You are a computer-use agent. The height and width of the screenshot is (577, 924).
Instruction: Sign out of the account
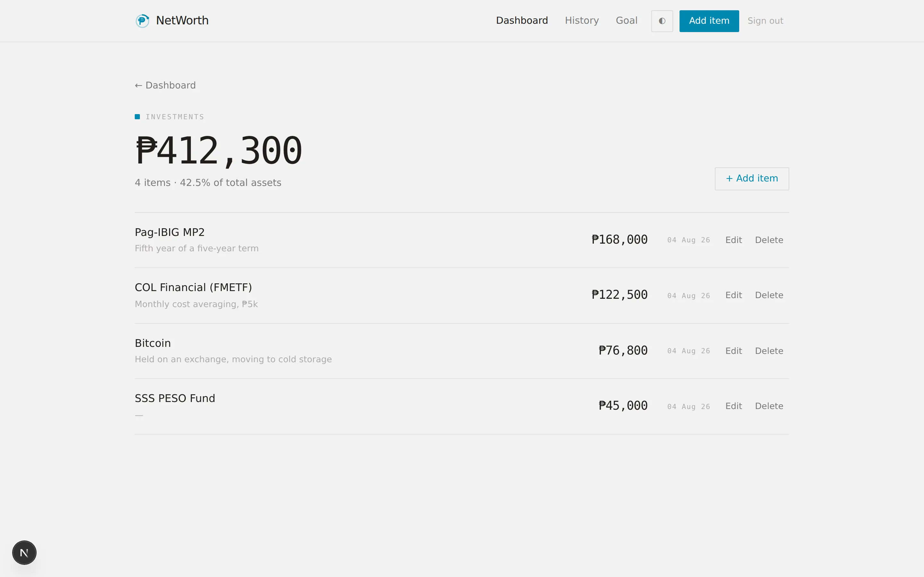tap(765, 21)
